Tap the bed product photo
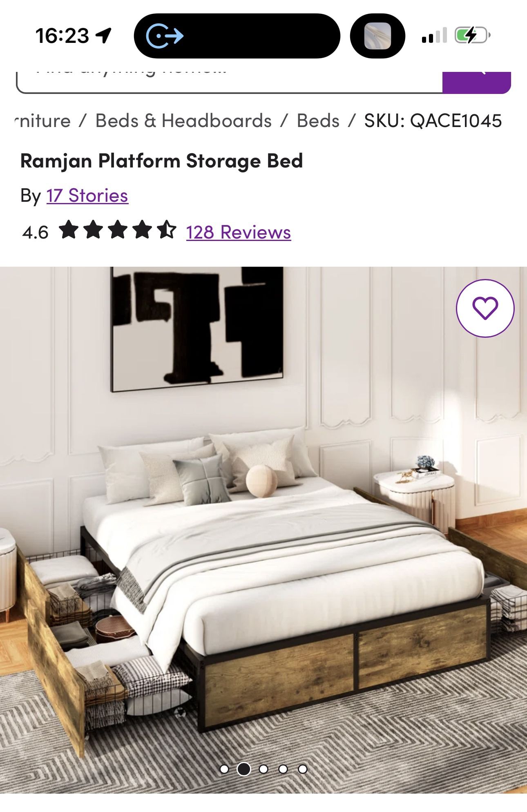 tap(263, 530)
